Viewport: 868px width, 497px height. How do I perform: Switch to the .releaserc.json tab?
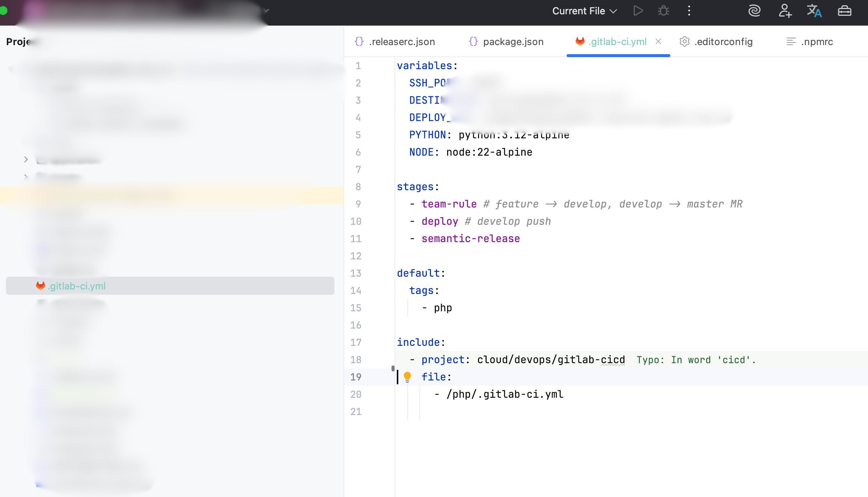point(402,42)
